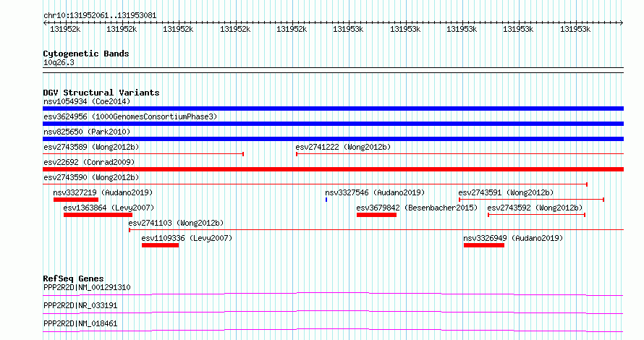Click the RefSeq Genes track heading
This screenshot has height=340, width=644.
73,279
